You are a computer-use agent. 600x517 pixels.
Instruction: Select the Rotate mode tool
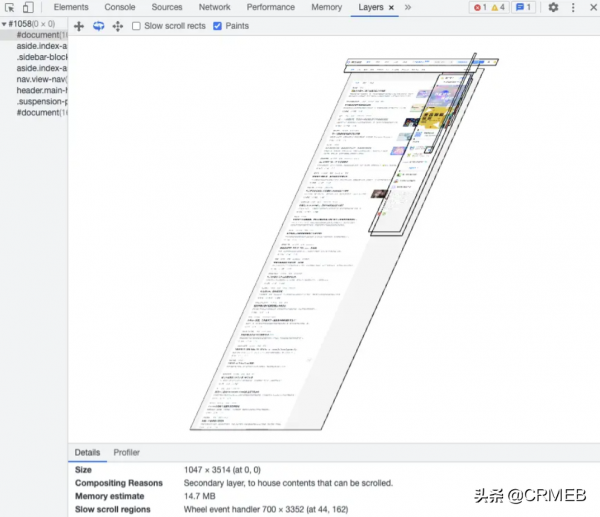98,26
